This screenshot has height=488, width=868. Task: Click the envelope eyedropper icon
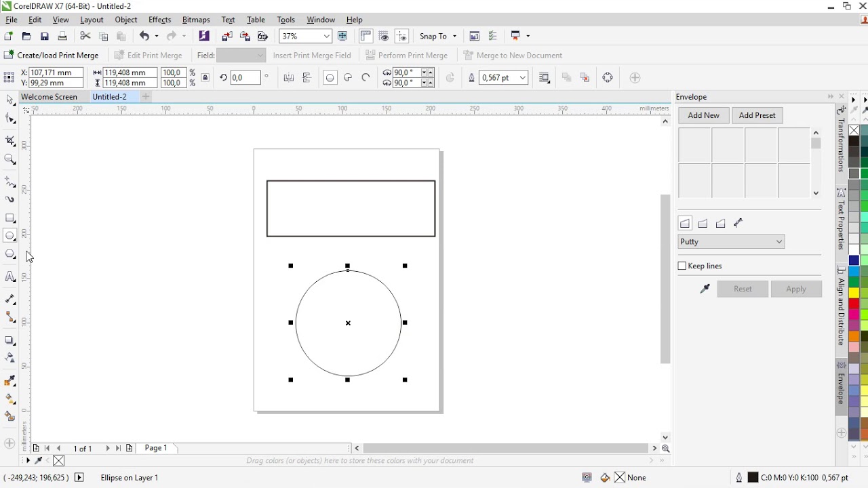705,289
